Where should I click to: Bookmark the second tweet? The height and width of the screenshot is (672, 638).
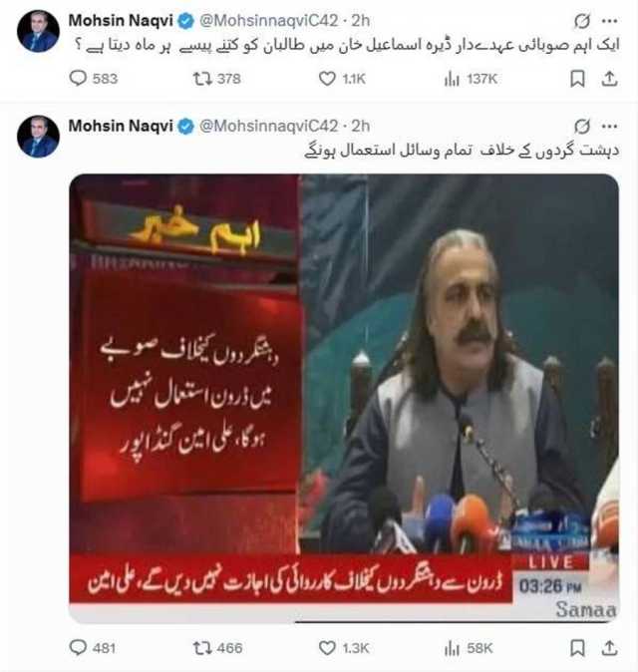point(577,648)
